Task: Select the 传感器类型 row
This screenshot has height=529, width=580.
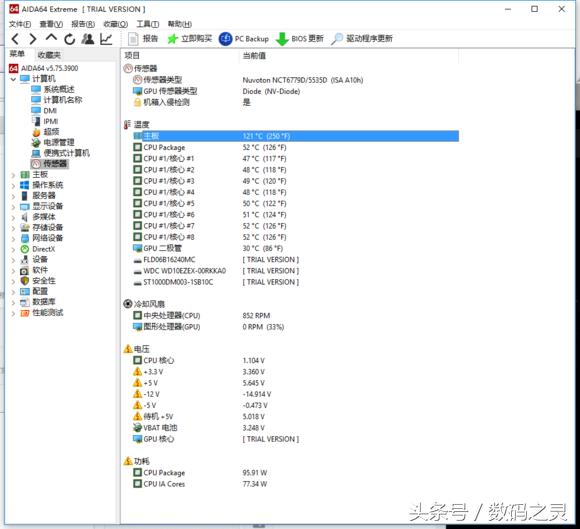Action: point(296,80)
